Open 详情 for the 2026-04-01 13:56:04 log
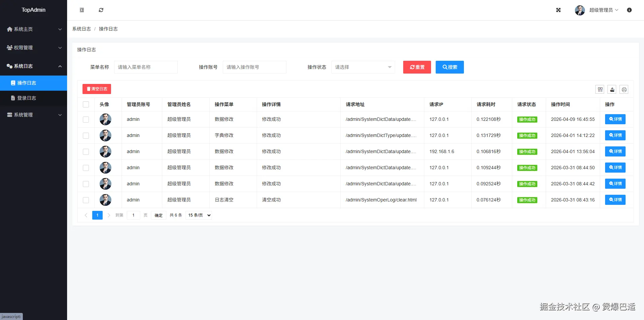Screen dimensions: 644x320 coord(615,151)
